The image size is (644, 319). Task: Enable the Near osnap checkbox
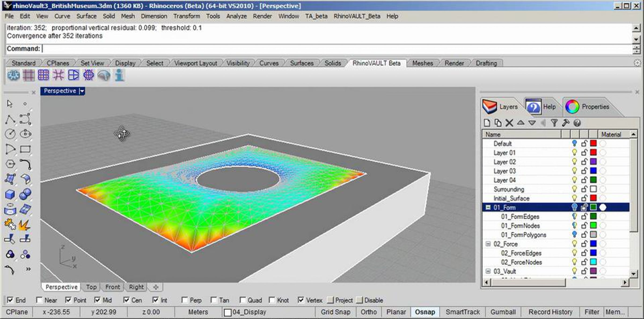pos(39,300)
